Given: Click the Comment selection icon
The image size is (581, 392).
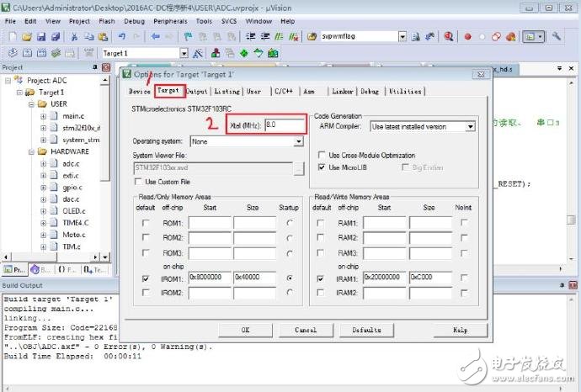Looking at the screenshot, I should 279,36.
